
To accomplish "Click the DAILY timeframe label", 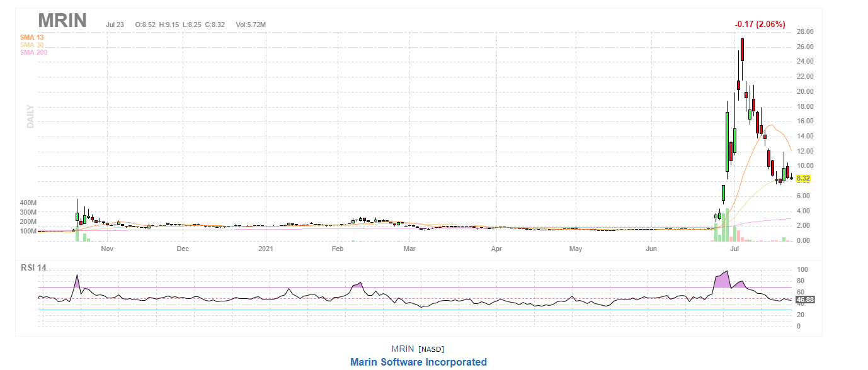I will tap(30, 116).
